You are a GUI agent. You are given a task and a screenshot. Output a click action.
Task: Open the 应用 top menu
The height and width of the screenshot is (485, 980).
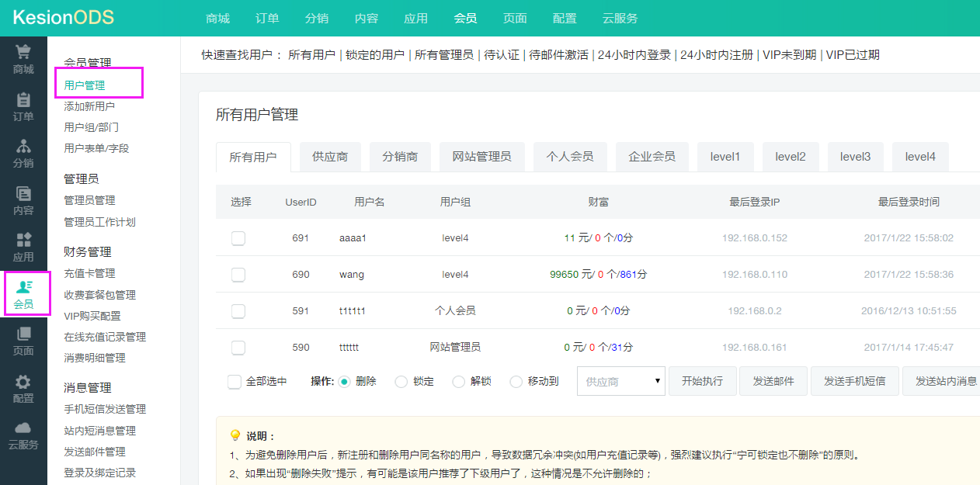(415, 18)
